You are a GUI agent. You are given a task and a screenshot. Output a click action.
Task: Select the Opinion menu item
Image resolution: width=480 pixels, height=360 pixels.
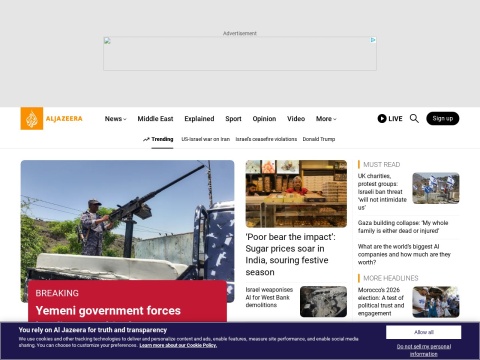tap(264, 119)
